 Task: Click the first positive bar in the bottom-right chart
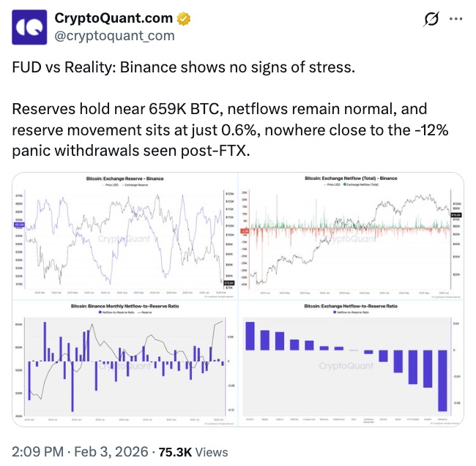point(250,335)
